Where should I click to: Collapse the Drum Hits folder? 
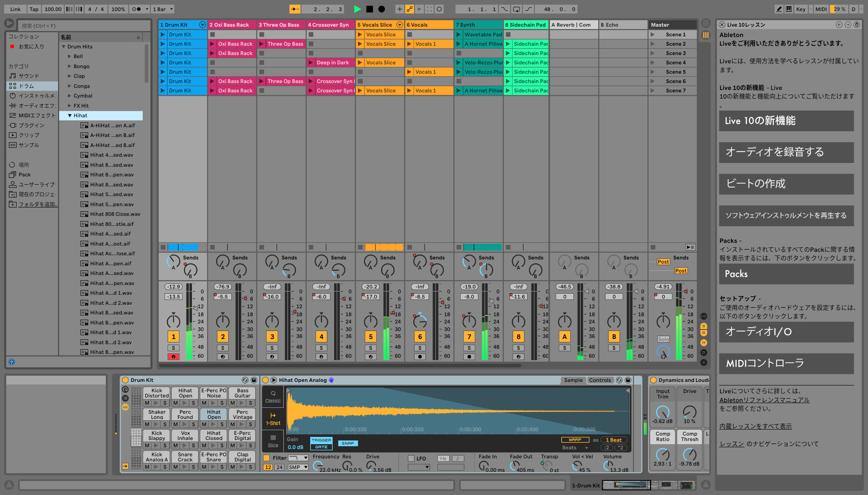point(64,47)
